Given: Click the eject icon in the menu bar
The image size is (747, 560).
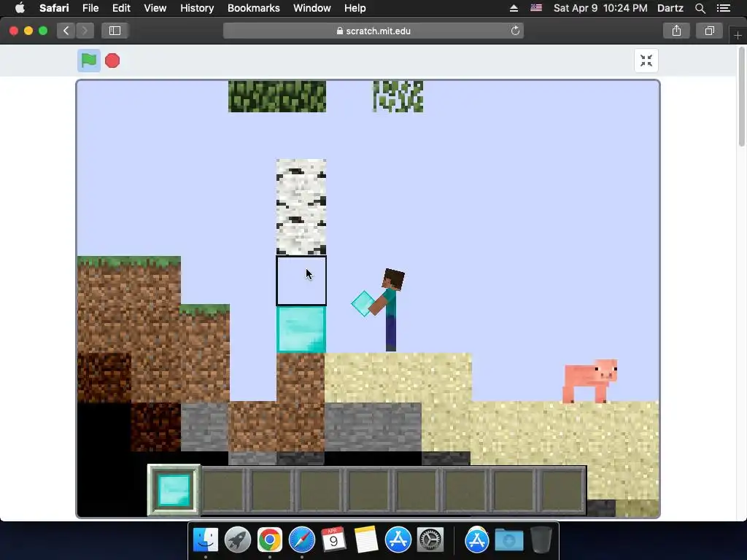Looking at the screenshot, I should click(514, 8).
